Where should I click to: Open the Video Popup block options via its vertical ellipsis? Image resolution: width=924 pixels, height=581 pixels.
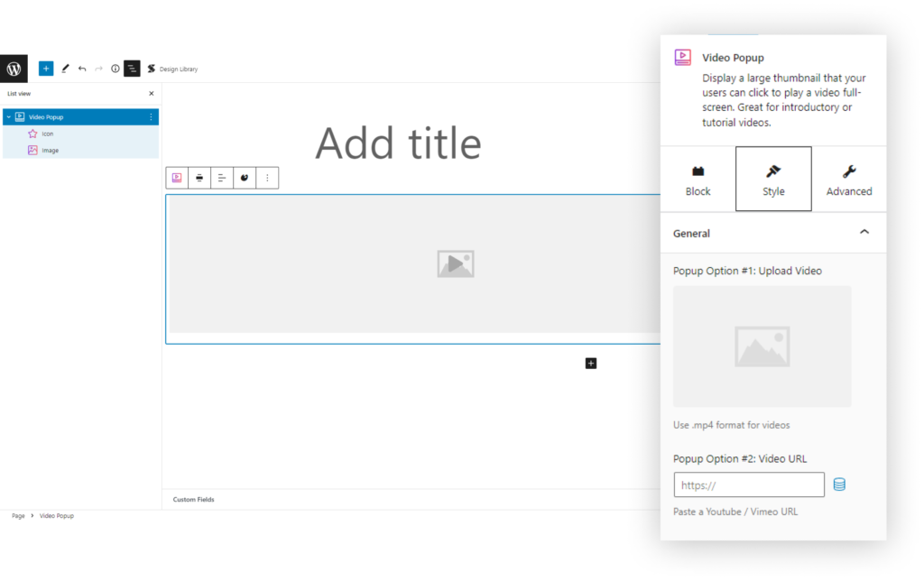[151, 116]
